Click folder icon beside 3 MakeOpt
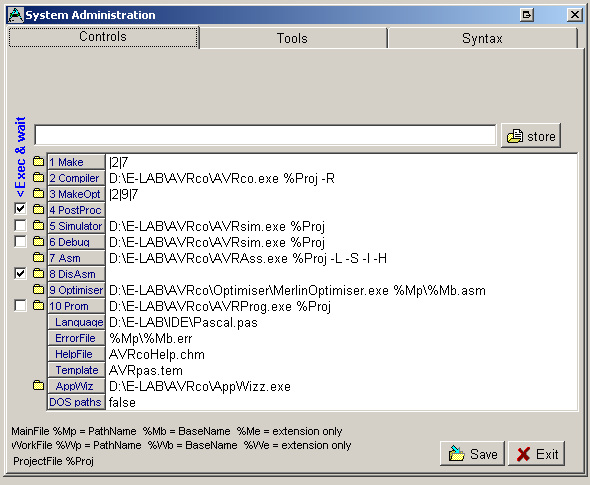This screenshot has height=485, width=590. tap(38, 193)
